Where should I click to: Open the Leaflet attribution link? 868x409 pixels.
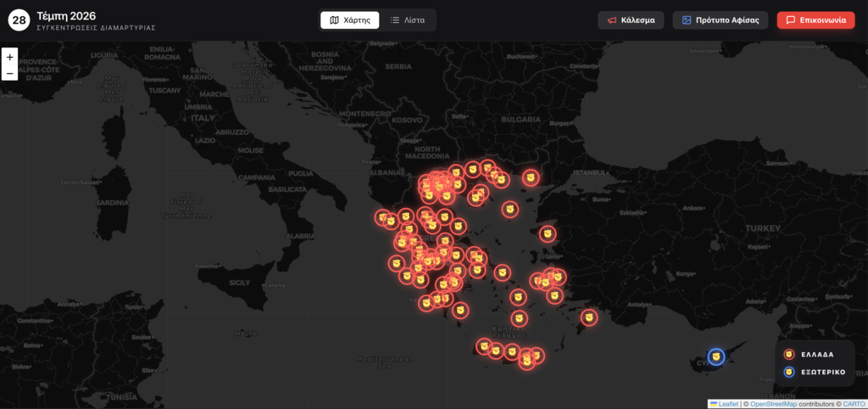tap(728, 404)
